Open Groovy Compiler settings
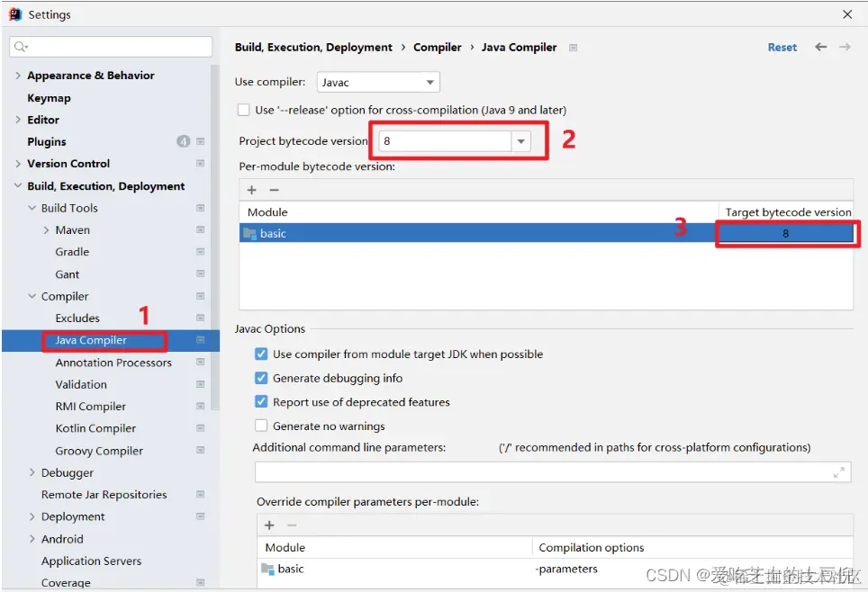This screenshot has width=868, height=592. (x=99, y=451)
